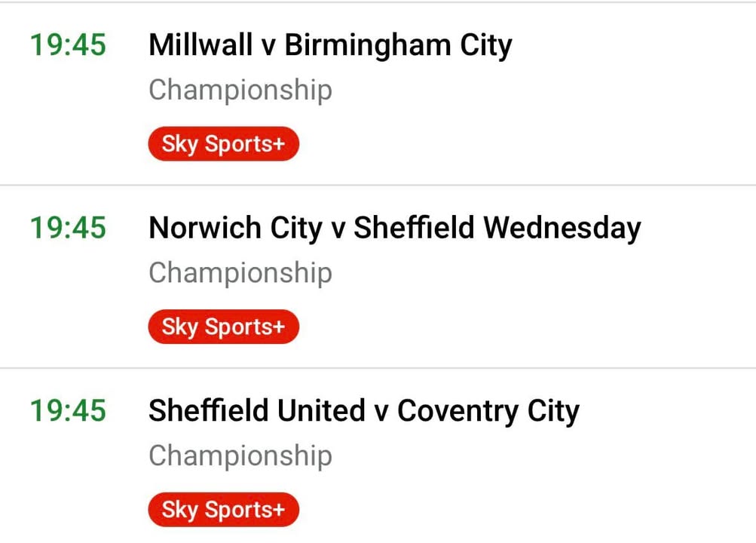Tap the Sky Sports+ badge under Sheffield United fixture
Viewport: 756px width, 543px height.
click(x=223, y=510)
